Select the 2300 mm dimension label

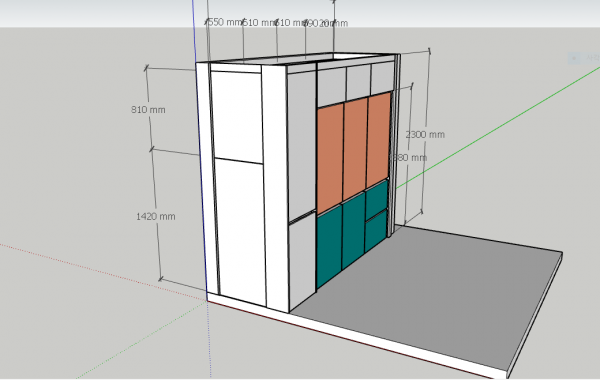pyautogui.click(x=425, y=135)
